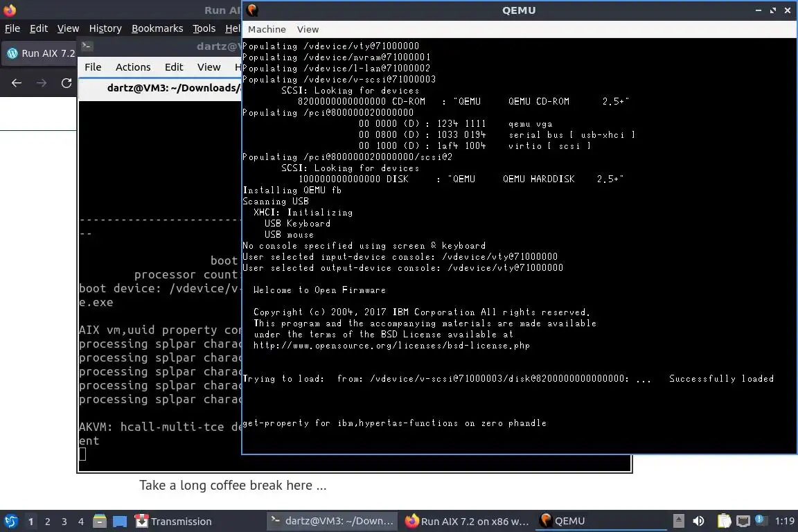Open the View menu in QEMU
Image resolution: width=798 pixels, height=532 pixels.
tap(308, 30)
